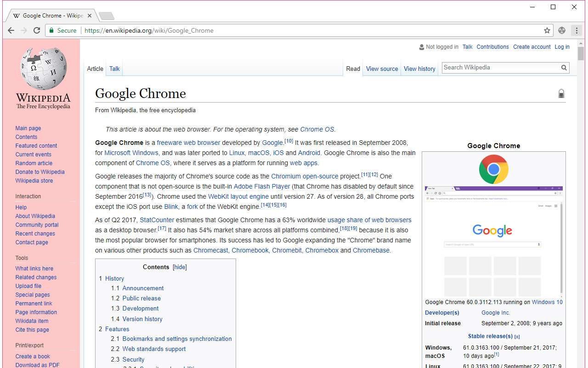The width and height of the screenshot is (588, 368).
Task: Click the browser back arrow button
Action: [x=11, y=30]
